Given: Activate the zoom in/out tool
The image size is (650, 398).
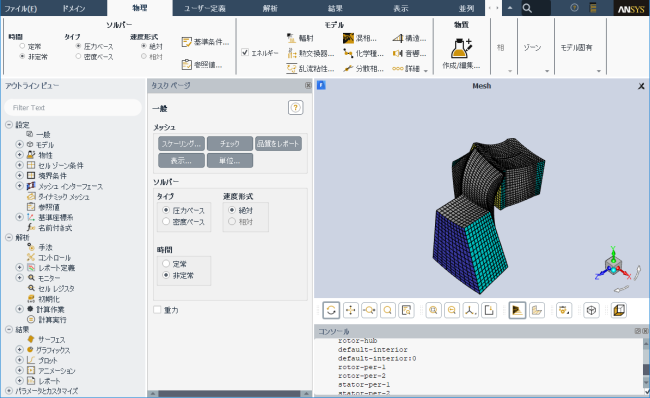Looking at the screenshot, I should click(369, 310).
